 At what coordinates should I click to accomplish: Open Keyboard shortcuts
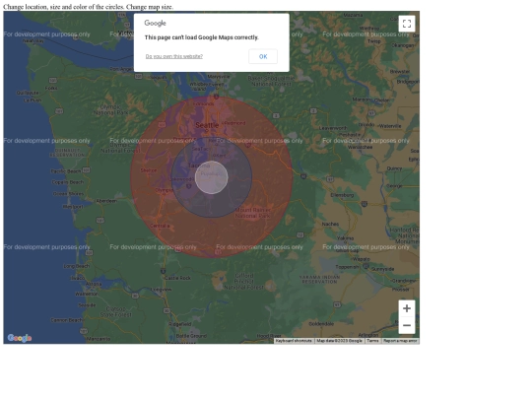(294, 341)
